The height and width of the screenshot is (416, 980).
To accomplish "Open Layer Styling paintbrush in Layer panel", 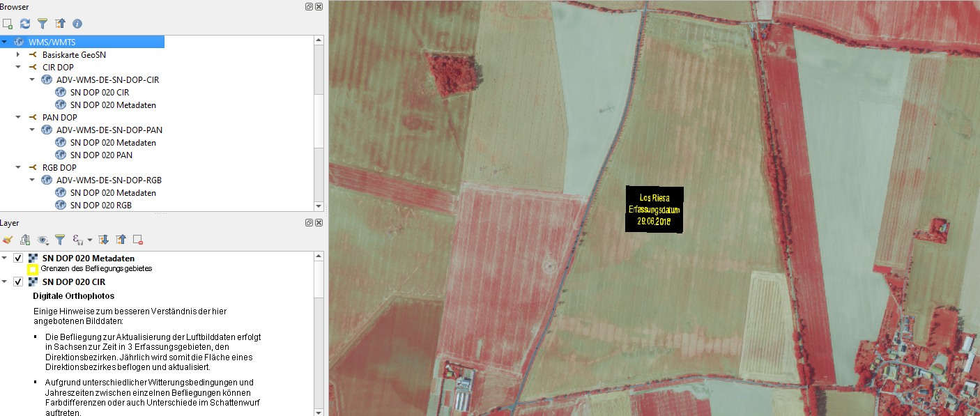I will click(x=8, y=240).
